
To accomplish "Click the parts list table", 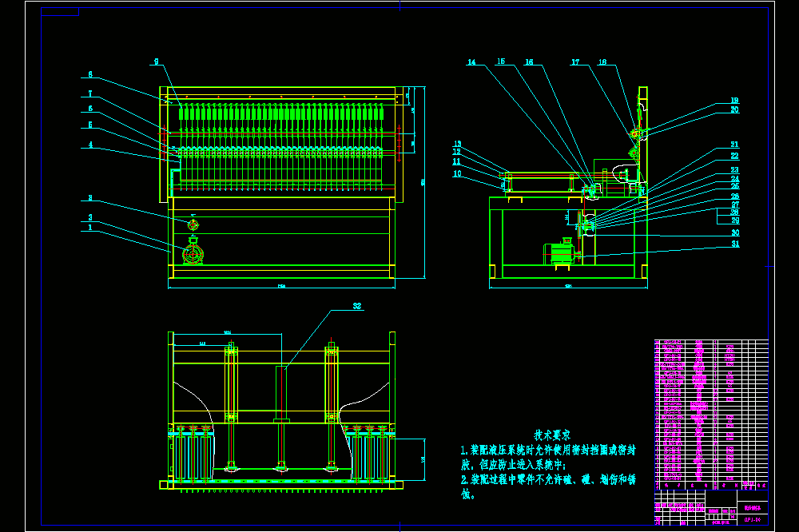I will click(711, 415).
